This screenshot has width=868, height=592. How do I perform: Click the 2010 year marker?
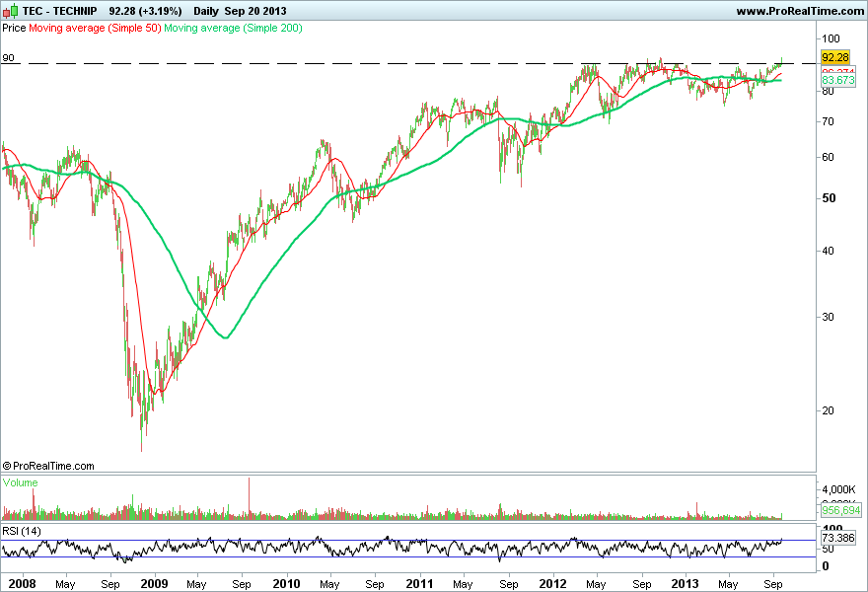pyautogui.click(x=287, y=584)
